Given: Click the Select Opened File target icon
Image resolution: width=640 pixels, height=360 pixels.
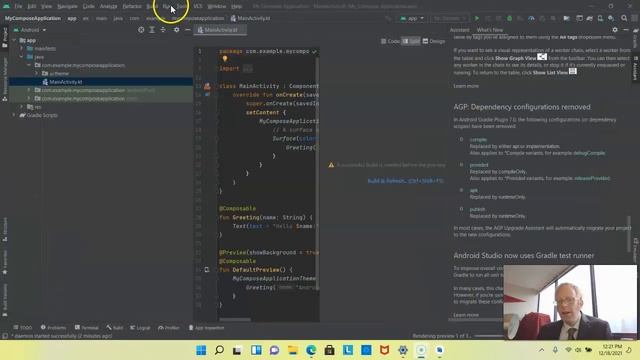Looking at the screenshot, I should click(141, 30).
